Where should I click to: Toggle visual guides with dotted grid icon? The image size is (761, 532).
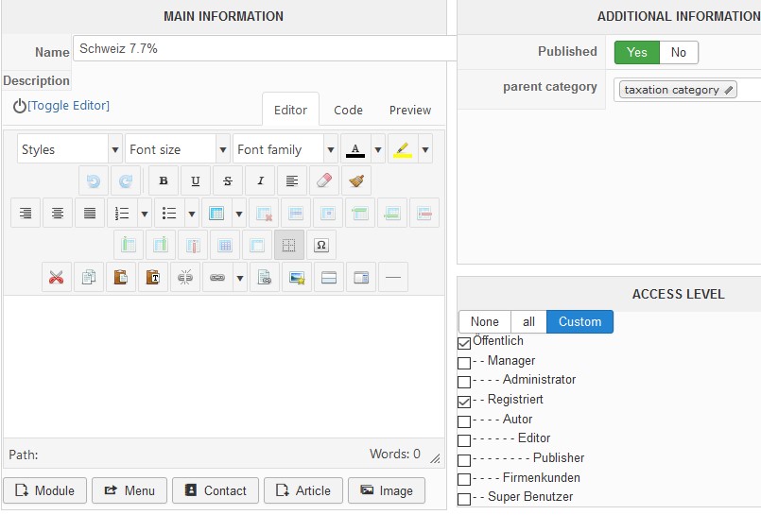288,245
